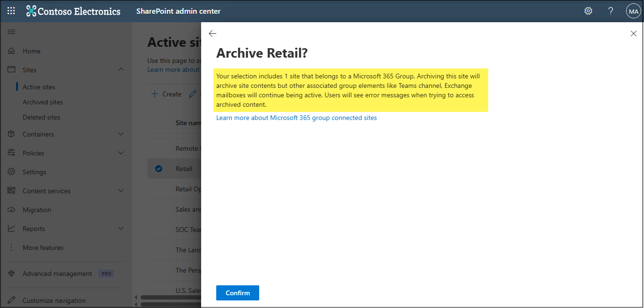
Task: Click the Advanced management diamond icon
Action: [11, 273]
